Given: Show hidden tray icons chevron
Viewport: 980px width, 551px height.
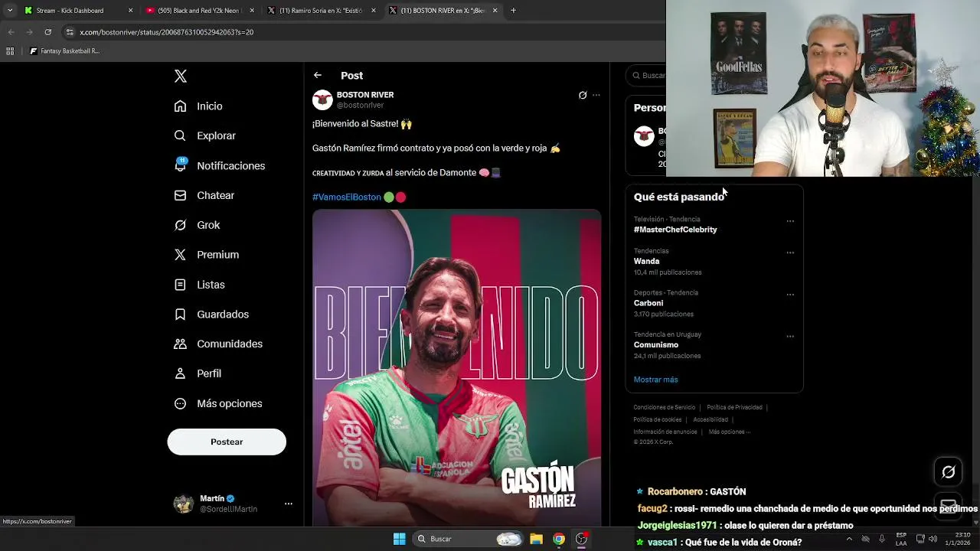Looking at the screenshot, I should pyautogui.click(x=848, y=539).
